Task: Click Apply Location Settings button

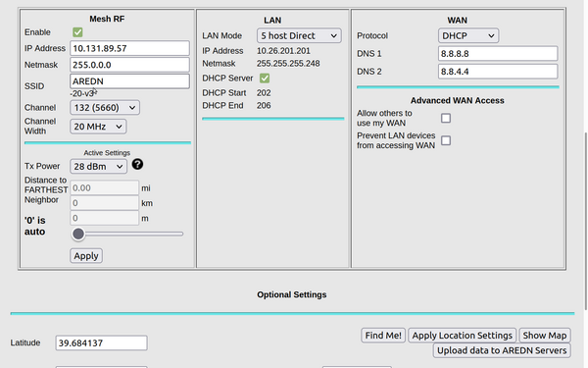Action: pos(462,336)
